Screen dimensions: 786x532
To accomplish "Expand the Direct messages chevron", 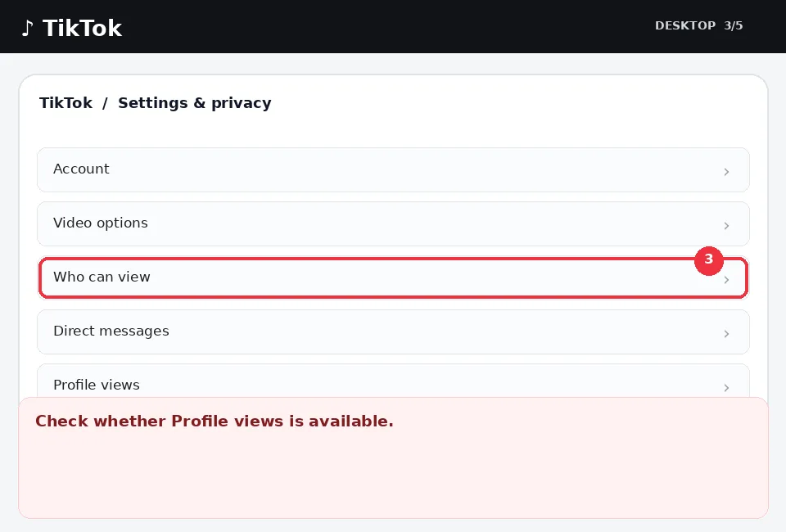I will (726, 334).
